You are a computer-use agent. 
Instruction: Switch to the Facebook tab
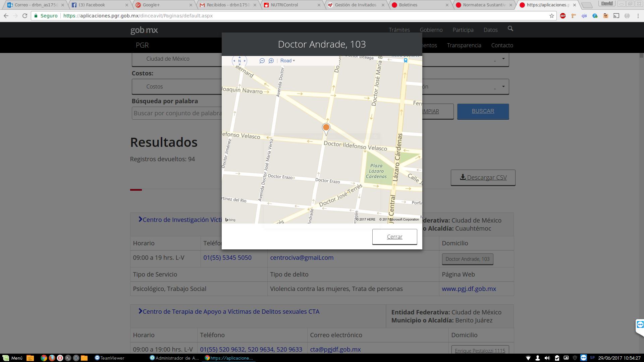click(99, 5)
